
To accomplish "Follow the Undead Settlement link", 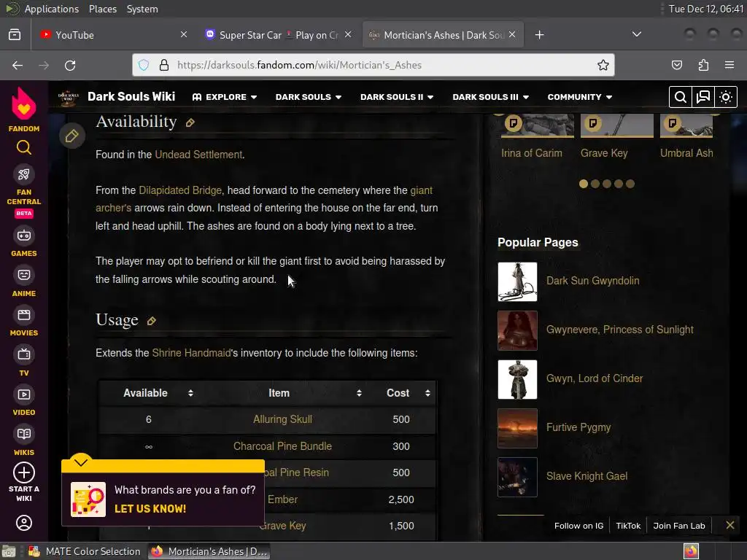I will 198,155.
